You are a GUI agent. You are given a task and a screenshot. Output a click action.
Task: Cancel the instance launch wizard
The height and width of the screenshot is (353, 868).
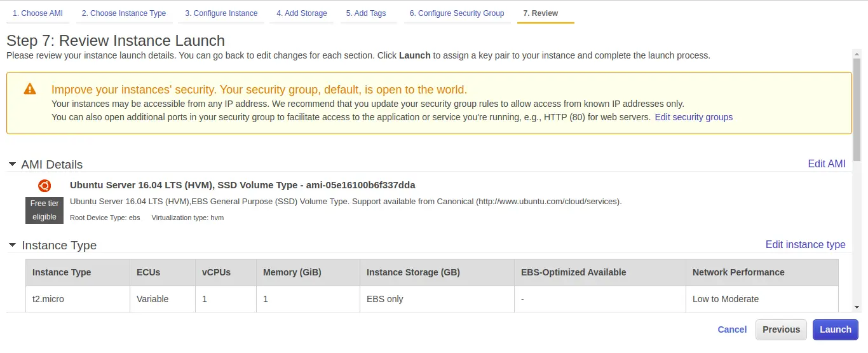[x=732, y=329]
